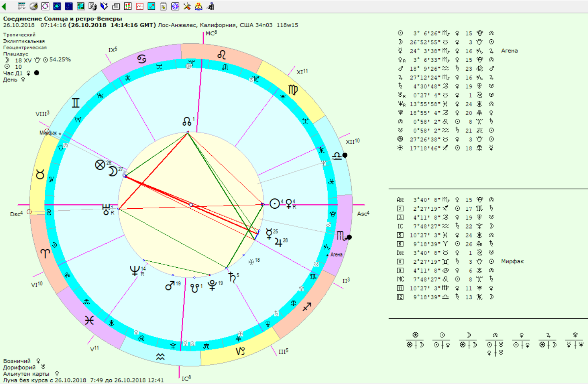Click the Sun glyph inside the chart

(x=275, y=204)
